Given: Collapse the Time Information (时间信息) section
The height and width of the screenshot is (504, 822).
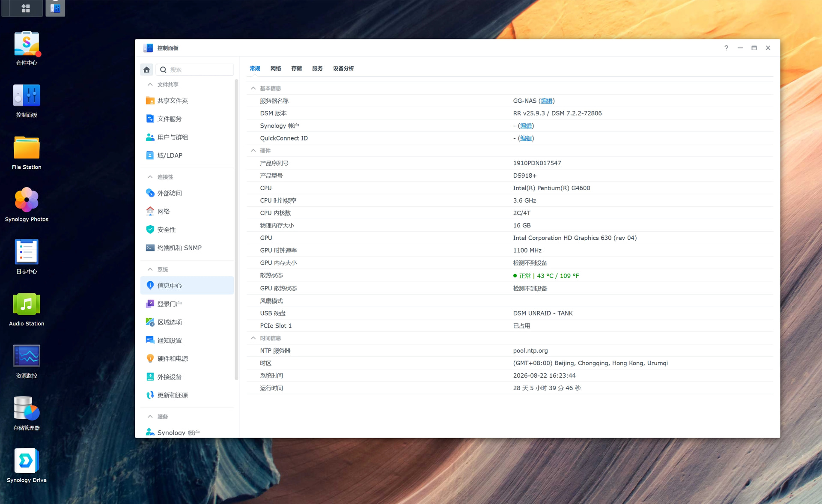Looking at the screenshot, I should [x=253, y=338].
